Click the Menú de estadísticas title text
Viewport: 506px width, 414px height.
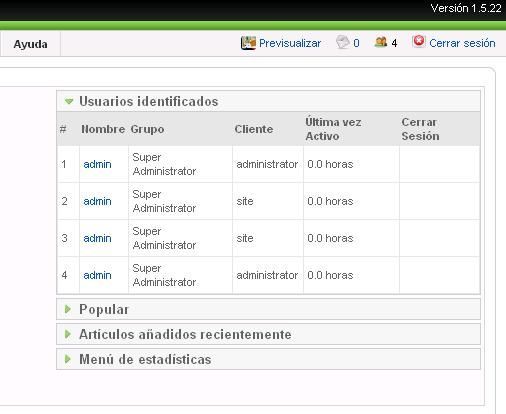pos(145,359)
